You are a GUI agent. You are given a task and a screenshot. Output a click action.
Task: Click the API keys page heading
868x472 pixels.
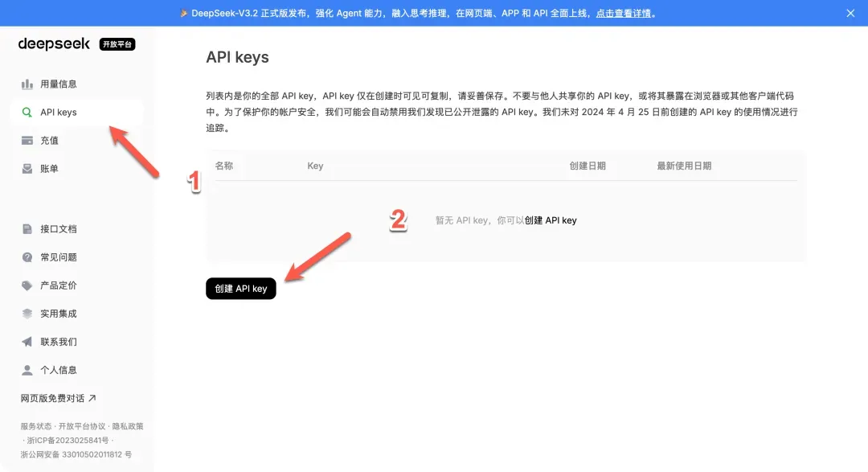point(237,57)
